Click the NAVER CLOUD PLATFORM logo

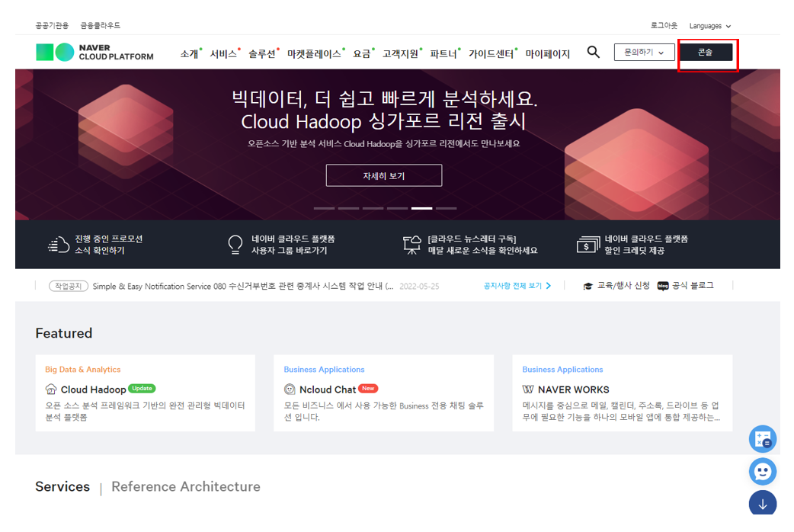click(94, 52)
